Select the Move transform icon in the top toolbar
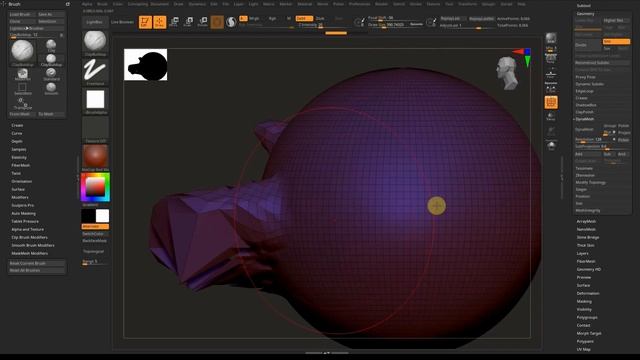 (174, 22)
